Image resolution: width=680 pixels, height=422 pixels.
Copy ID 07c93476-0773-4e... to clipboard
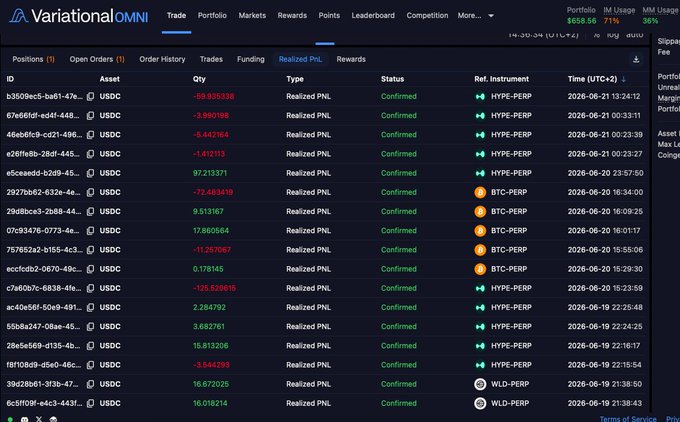[x=90, y=230]
